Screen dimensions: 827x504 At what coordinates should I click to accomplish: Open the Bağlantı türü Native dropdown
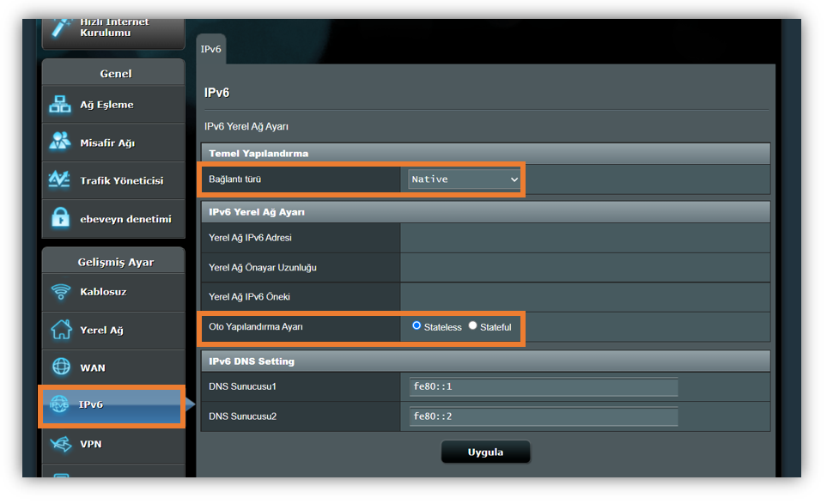click(465, 179)
